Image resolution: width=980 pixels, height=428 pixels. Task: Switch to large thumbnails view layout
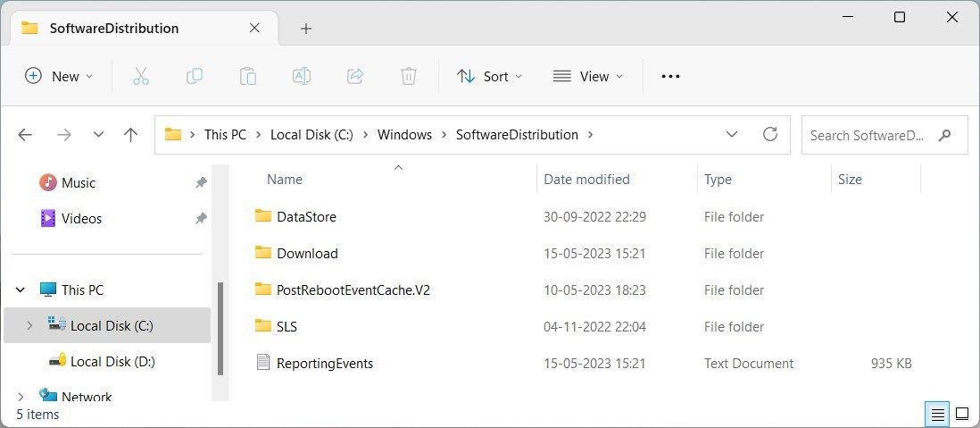962,414
